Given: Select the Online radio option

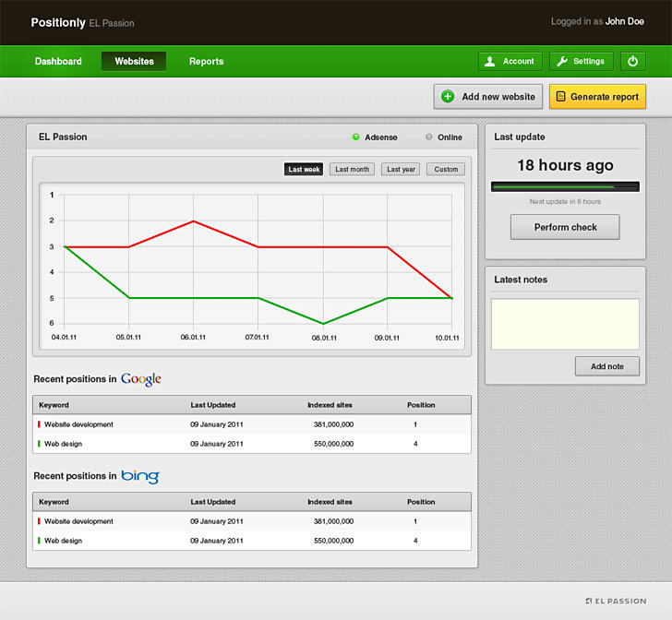Looking at the screenshot, I should click(x=428, y=137).
